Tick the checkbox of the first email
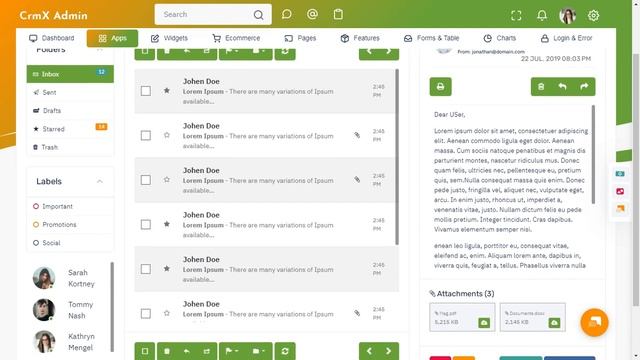Image resolution: width=640 pixels, height=360 pixels. tap(146, 91)
